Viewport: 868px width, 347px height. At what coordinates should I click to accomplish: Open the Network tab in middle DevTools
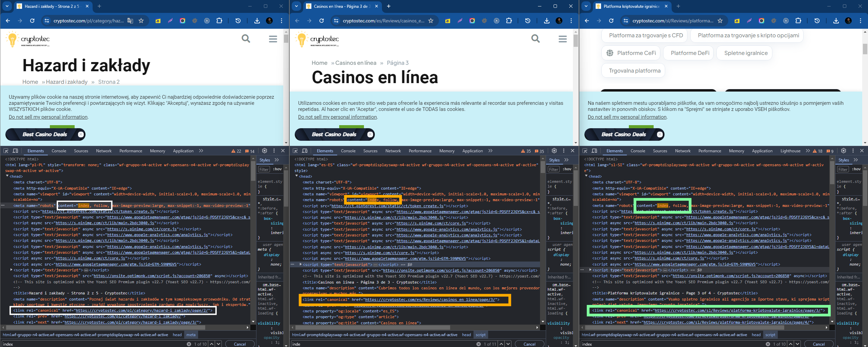393,151
